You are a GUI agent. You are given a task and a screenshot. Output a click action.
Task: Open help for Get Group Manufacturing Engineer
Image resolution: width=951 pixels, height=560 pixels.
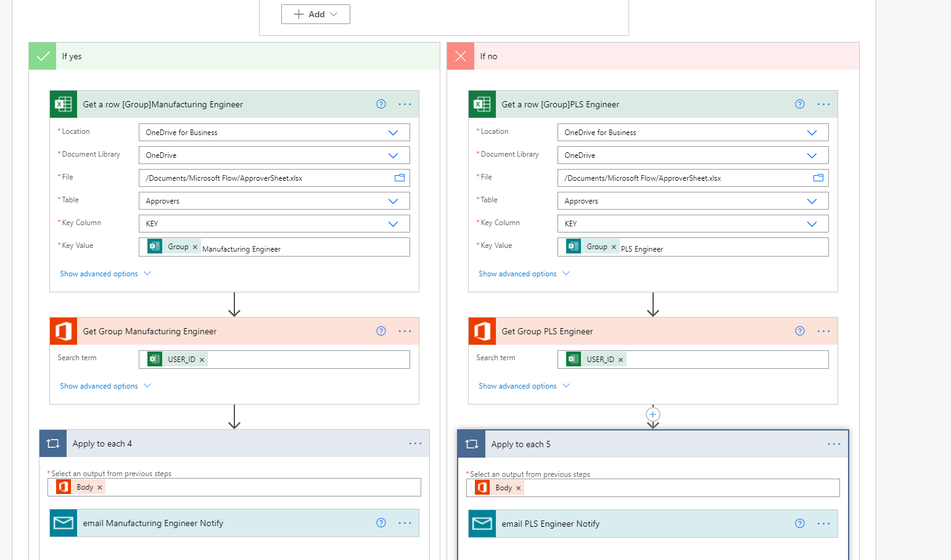pos(381,331)
